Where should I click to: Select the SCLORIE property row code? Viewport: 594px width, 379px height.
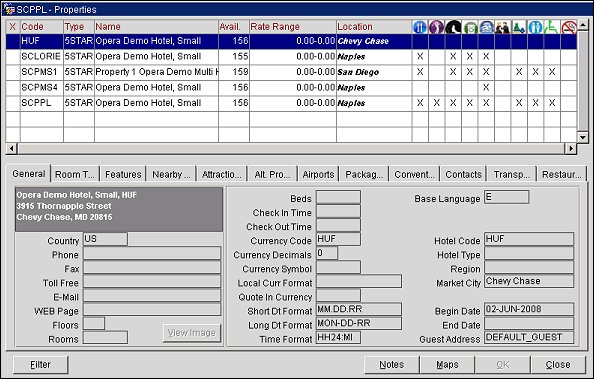pos(42,56)
